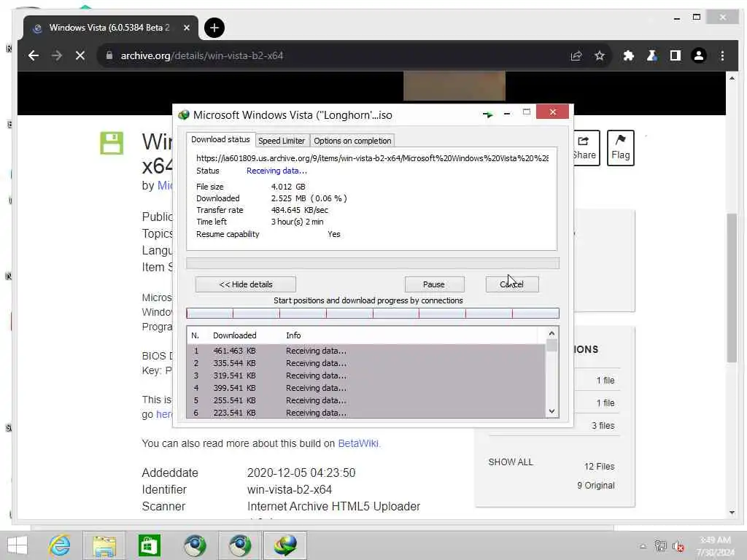Screen dimensions: 747x560
Task: Click the Share button on archive page
Action: (x=586, y=147)
